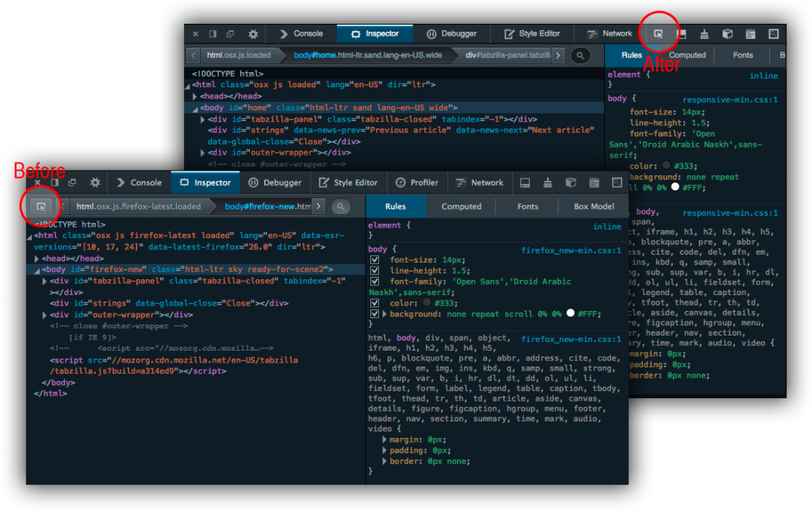The image size is (812, 518).
Task: Select closing </html> tag in Before window
Action: 50,393
